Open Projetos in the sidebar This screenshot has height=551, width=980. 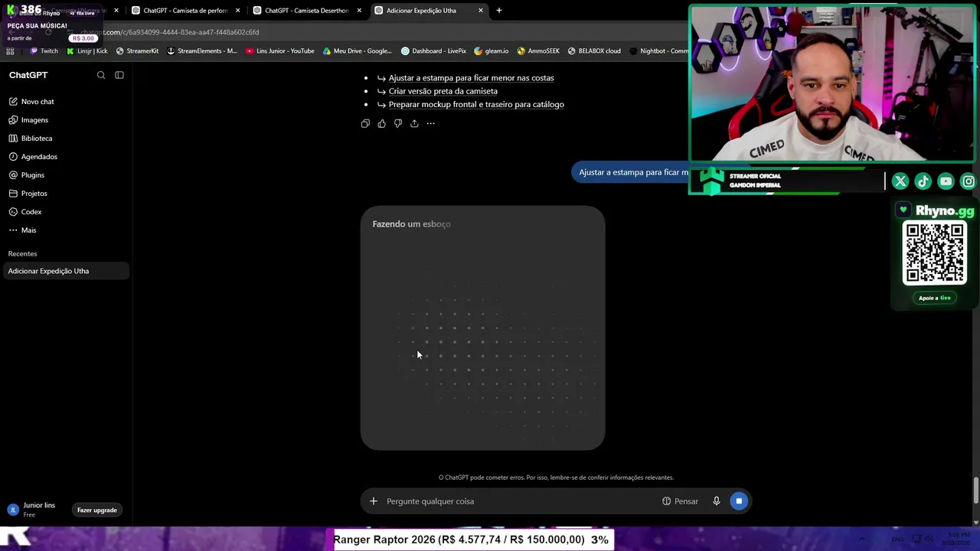click(67, 194)
